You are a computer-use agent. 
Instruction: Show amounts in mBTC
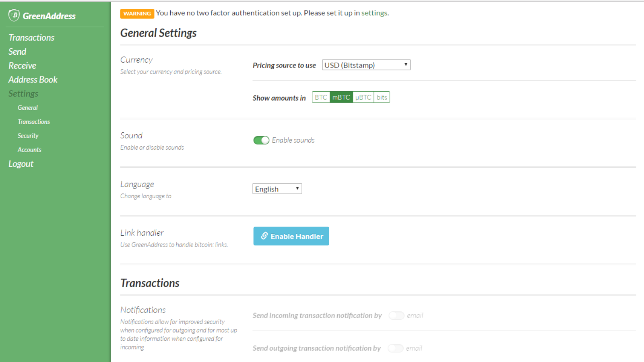pos(341,97)
